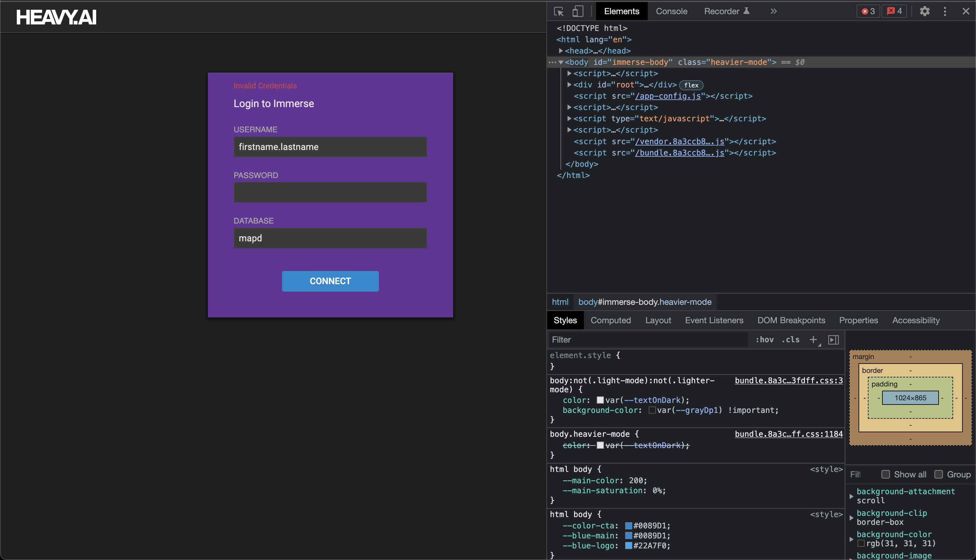
Task: Click the --color-cta blue color swatch
Action: click(x=629, y=526)
